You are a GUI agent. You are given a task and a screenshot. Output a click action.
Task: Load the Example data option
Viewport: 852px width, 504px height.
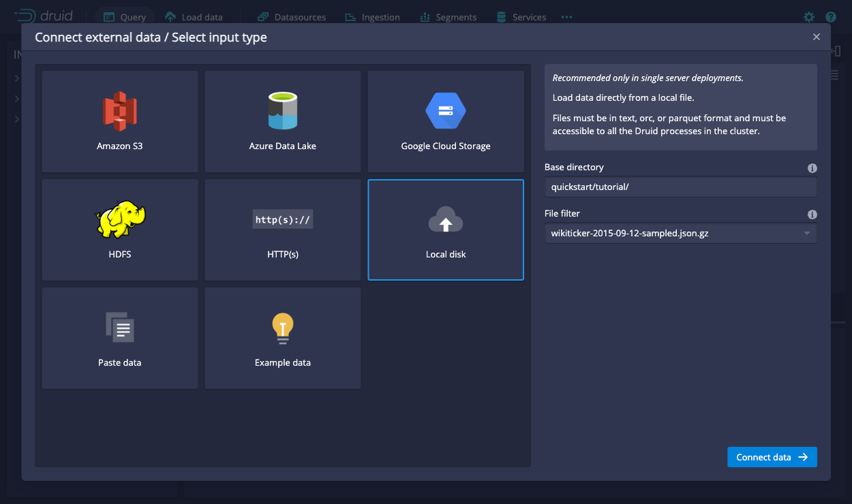tap(282, 338)
